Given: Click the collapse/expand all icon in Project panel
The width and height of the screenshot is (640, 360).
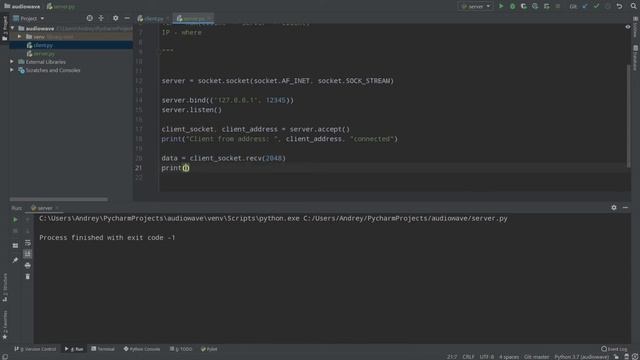Looking at the screenshot, I should point(101,18).
